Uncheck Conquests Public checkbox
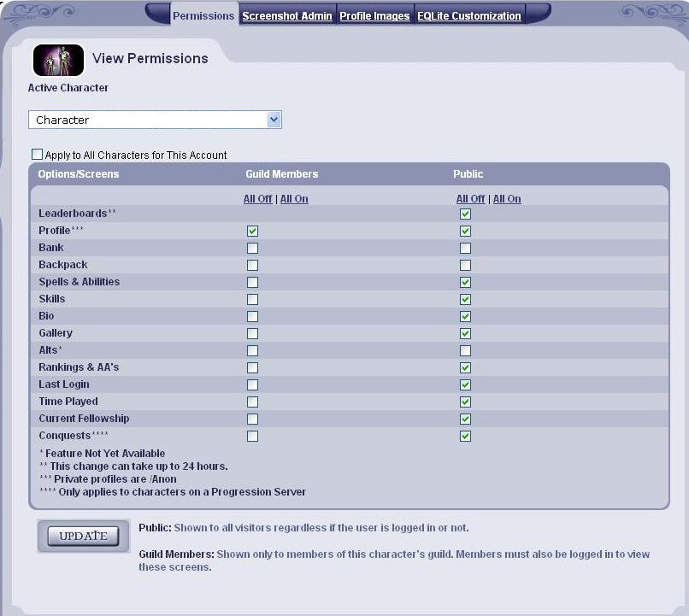Image resolution: width=689 pixels, height=616 pixels. (465, 437)
